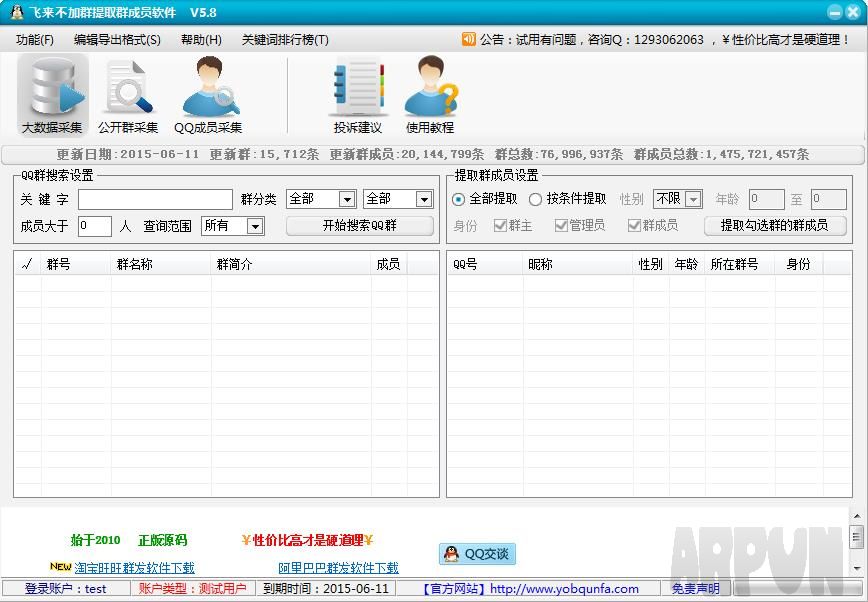The image size is (868, 602).
Task: Click the 成员大于 number field
Action: (x=95, y=226)
